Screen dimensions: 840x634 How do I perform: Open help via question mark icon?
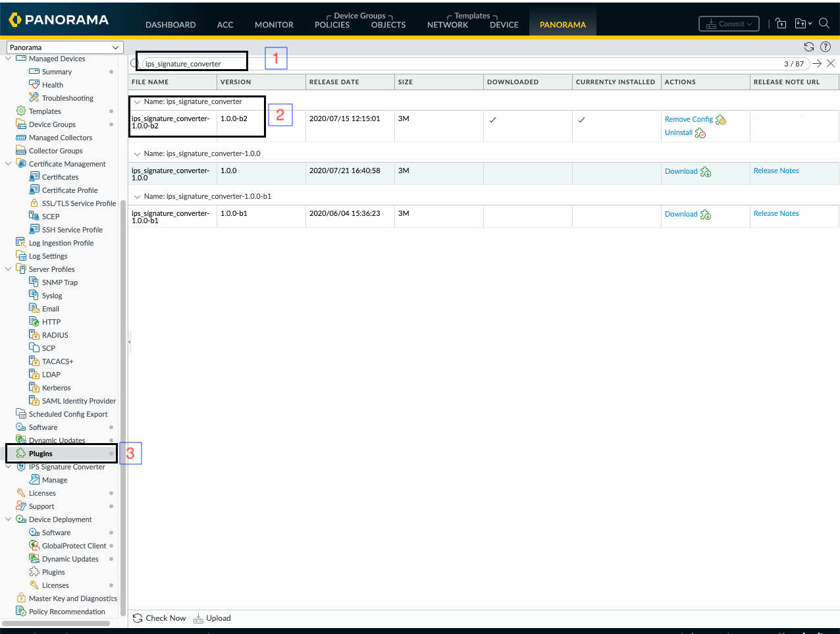pyautogui.click(x=826, y=47)
